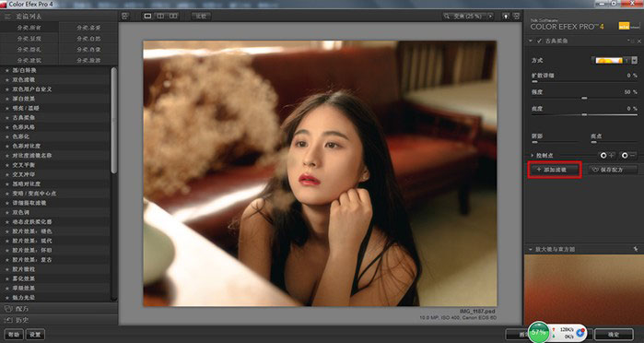Image resolution: width=644 pixels, height=343 pixels.
Task: Select the 分类.所有 category tab
Action: 29,28
